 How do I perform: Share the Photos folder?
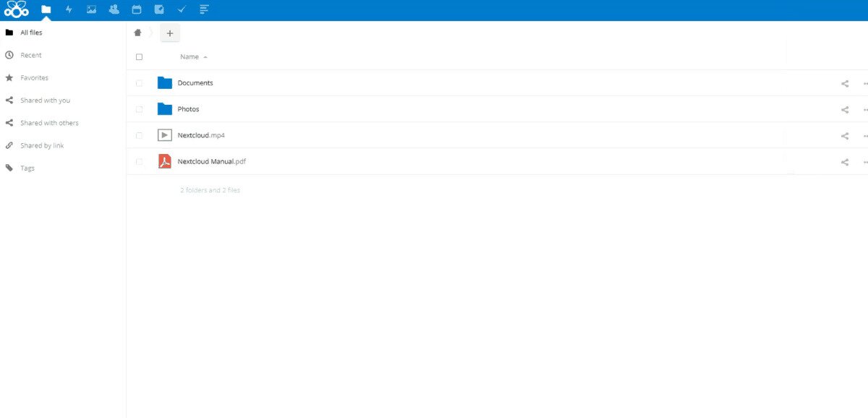coord(845,109)
